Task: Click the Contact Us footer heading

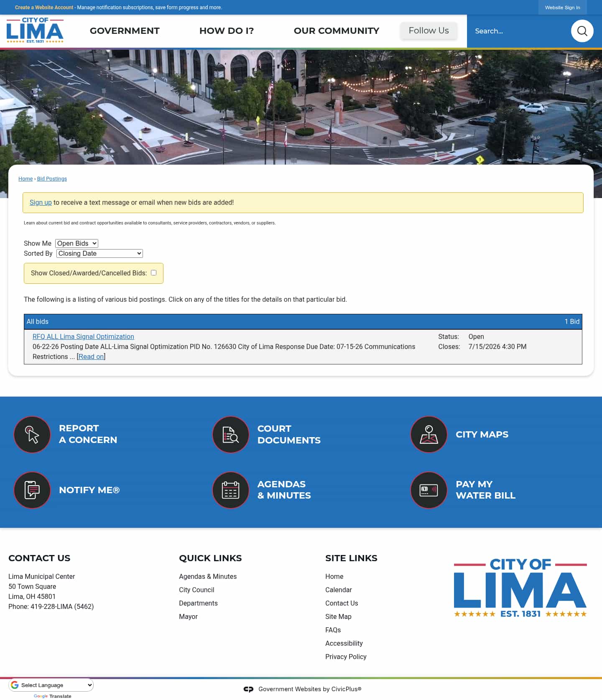Action: pos(39,558)
